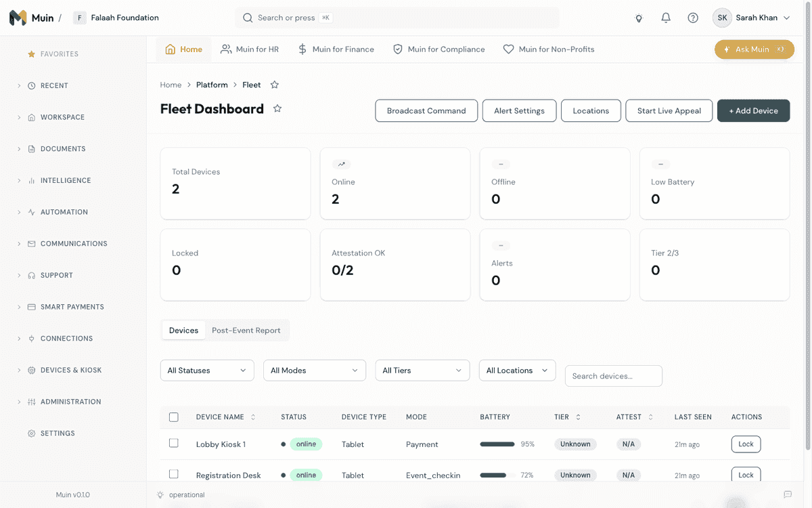Click the Add Device button
The image size is (812, 508).
753,111
